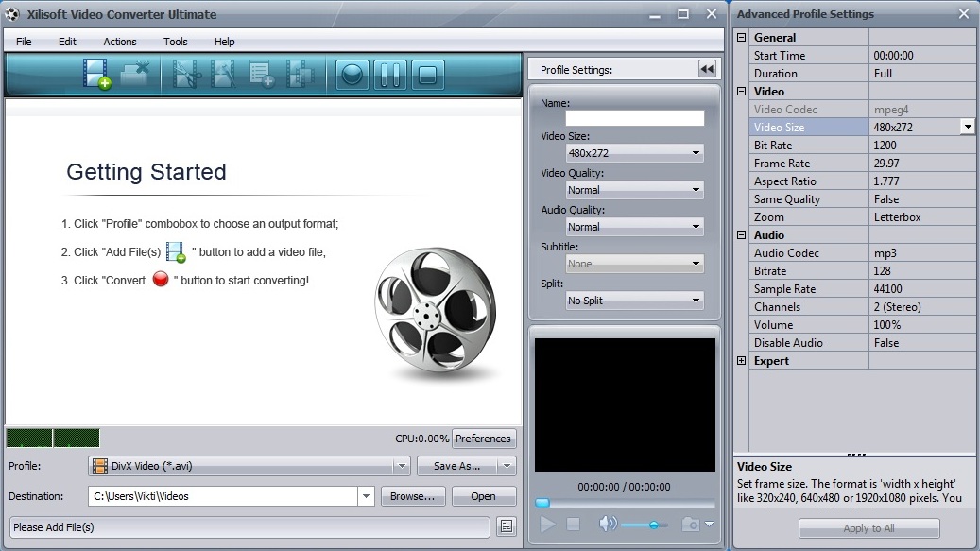Click the Add File(s) toolbar icon
980x551 pixels.
coord(97,75)
